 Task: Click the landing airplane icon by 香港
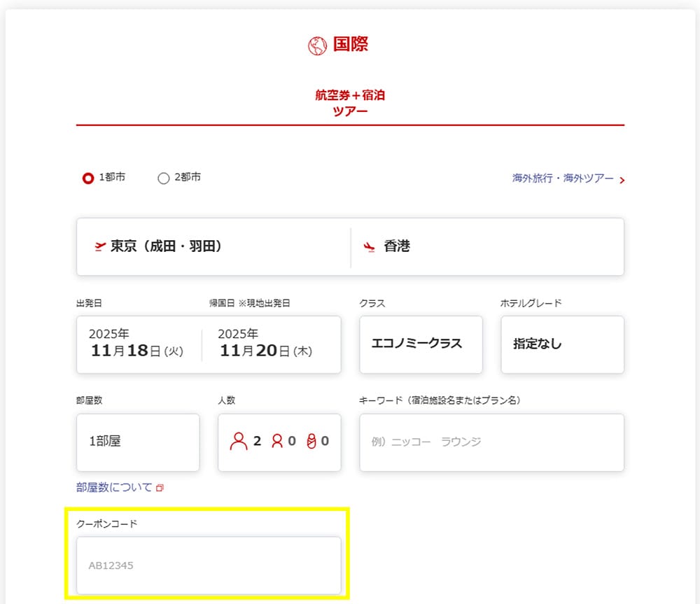(x=369, y=246)
